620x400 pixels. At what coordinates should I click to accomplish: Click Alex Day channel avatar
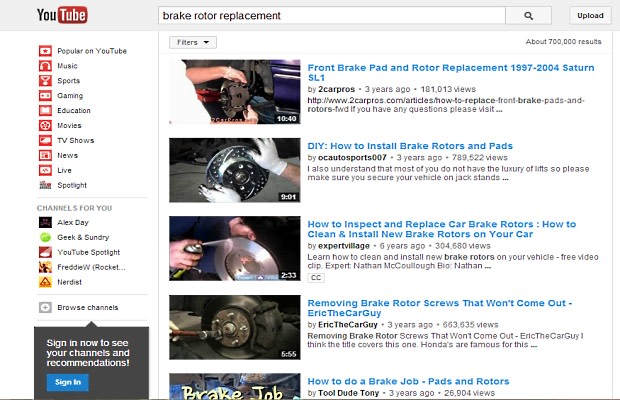click(x=45, y=223)
